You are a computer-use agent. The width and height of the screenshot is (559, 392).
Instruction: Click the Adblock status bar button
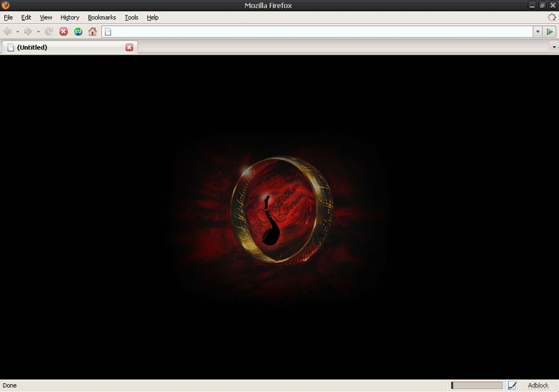coord(538,386)
